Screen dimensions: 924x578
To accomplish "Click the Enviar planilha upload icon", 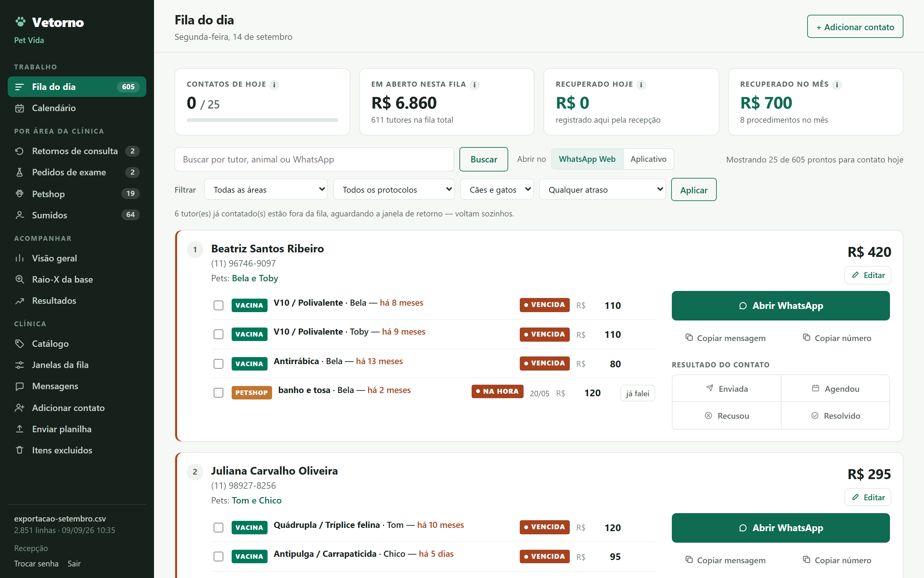I will [20, 429].
